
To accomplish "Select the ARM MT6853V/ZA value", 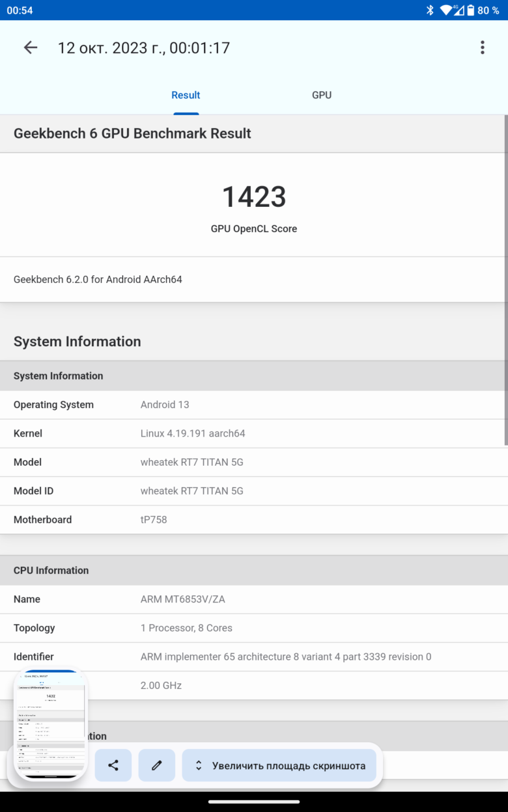I will [183, 599].
